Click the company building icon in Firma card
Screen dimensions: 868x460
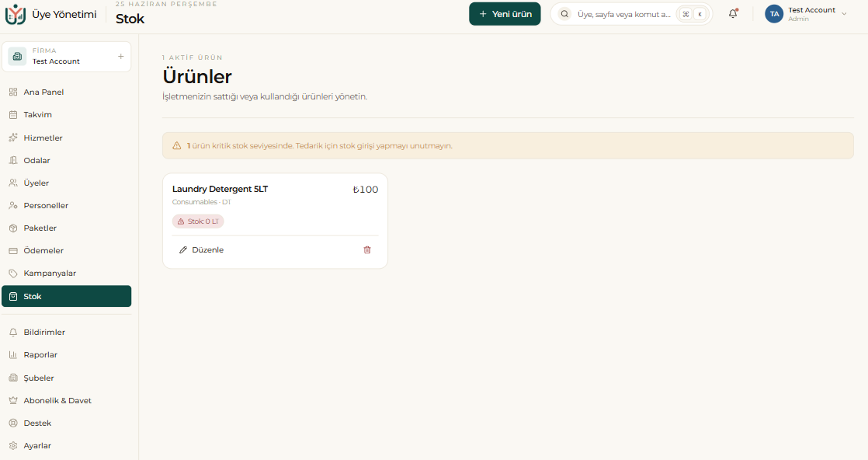(17, 57)
